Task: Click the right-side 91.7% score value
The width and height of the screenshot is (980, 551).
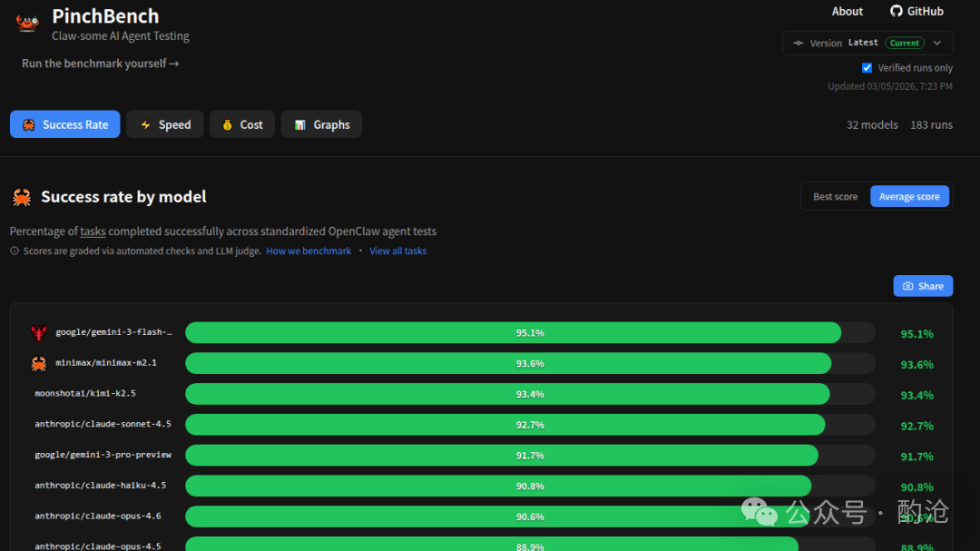Action: (x=916, y=457)
